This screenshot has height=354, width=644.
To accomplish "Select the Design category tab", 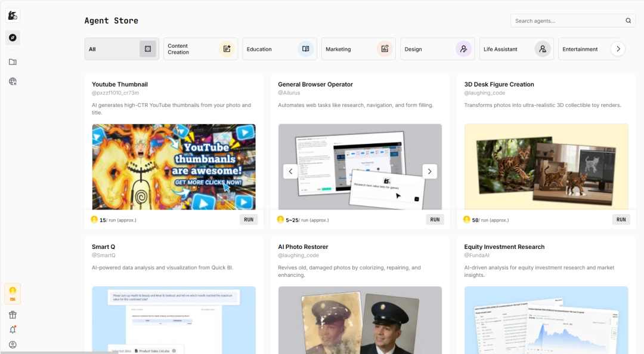I will [x=438, y=49].
